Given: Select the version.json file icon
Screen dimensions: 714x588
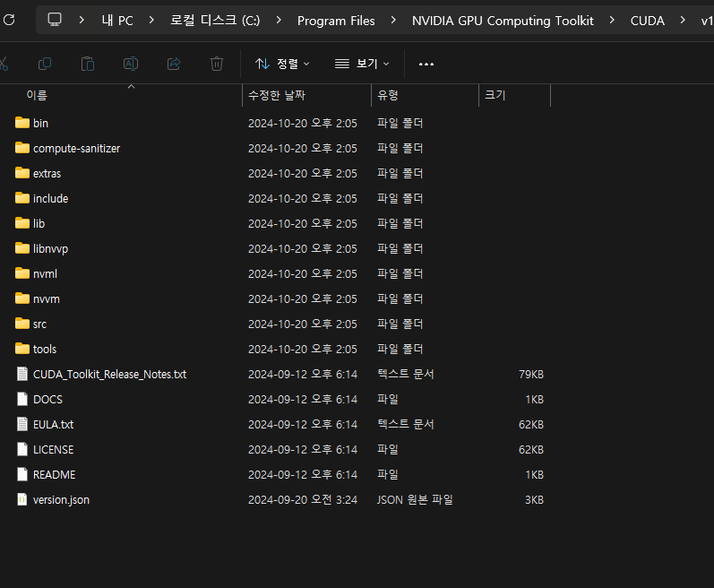Looking at the screenshot, I should click(x=22, y=499).
